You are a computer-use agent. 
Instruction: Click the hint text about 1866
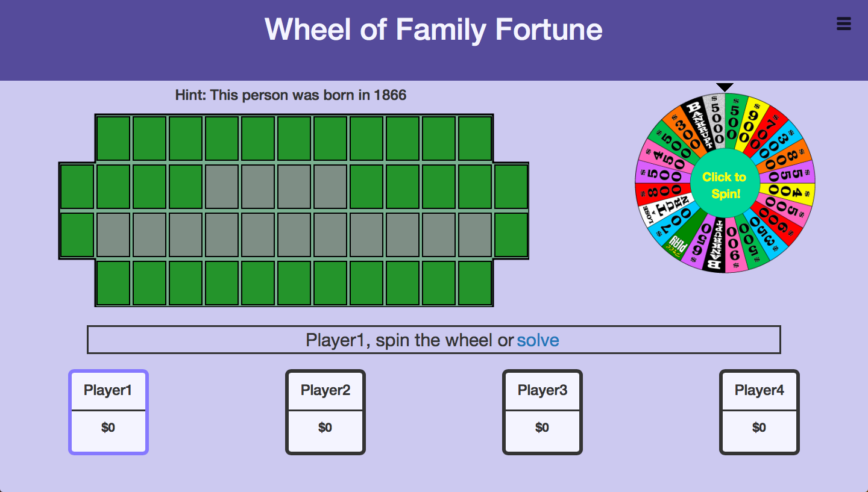click(291, 95)
